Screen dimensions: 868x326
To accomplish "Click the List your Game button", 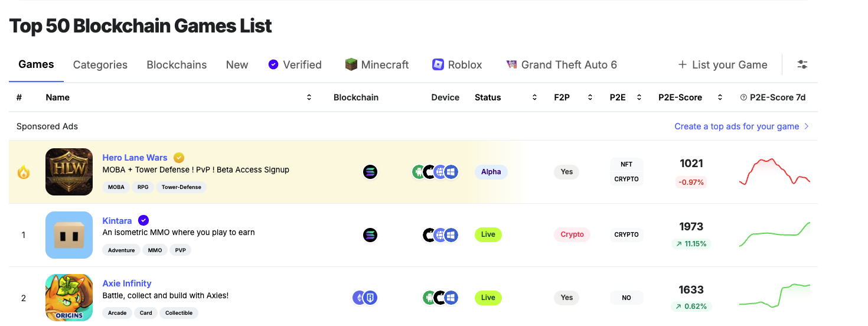I will 723,65.
